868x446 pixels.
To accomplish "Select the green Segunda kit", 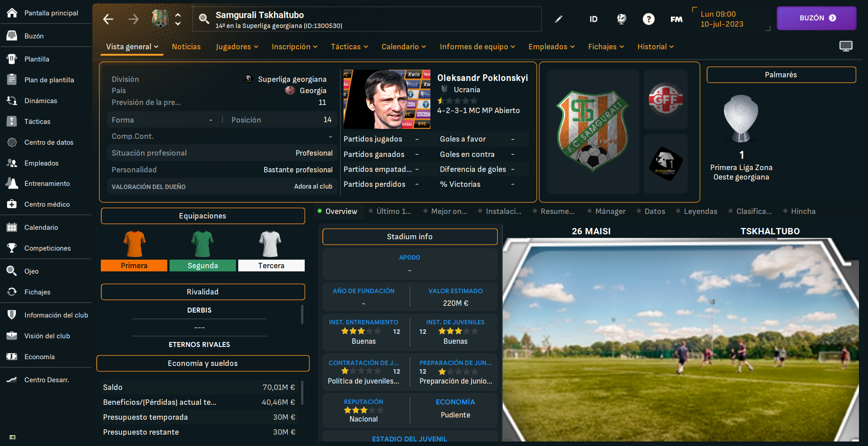I will click(203, 250).
